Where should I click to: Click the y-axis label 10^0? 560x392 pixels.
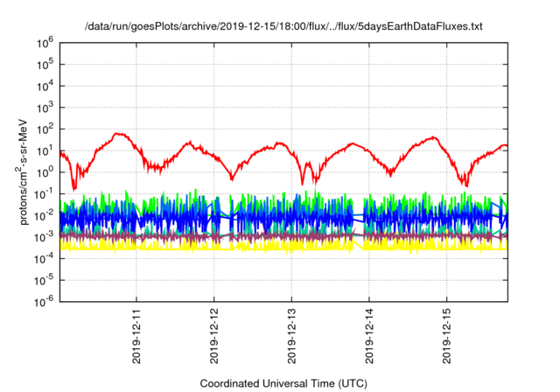(45, 172)
